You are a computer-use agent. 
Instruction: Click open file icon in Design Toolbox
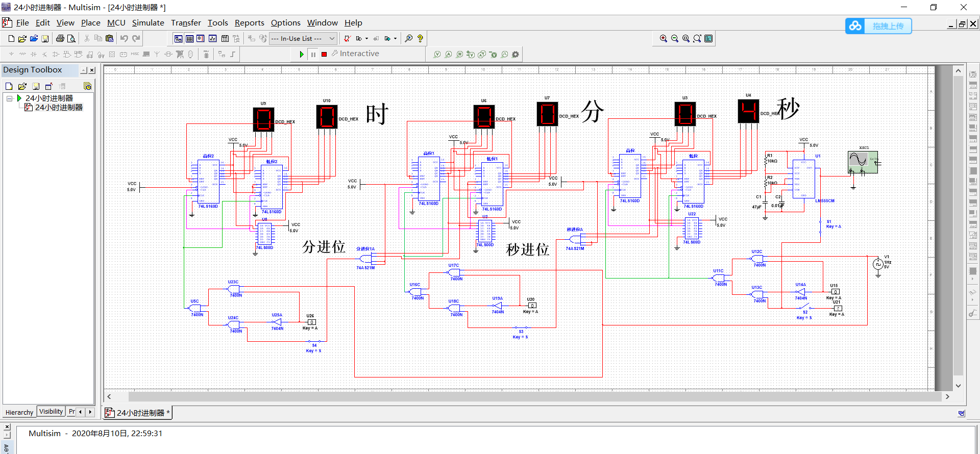(22, 86)
